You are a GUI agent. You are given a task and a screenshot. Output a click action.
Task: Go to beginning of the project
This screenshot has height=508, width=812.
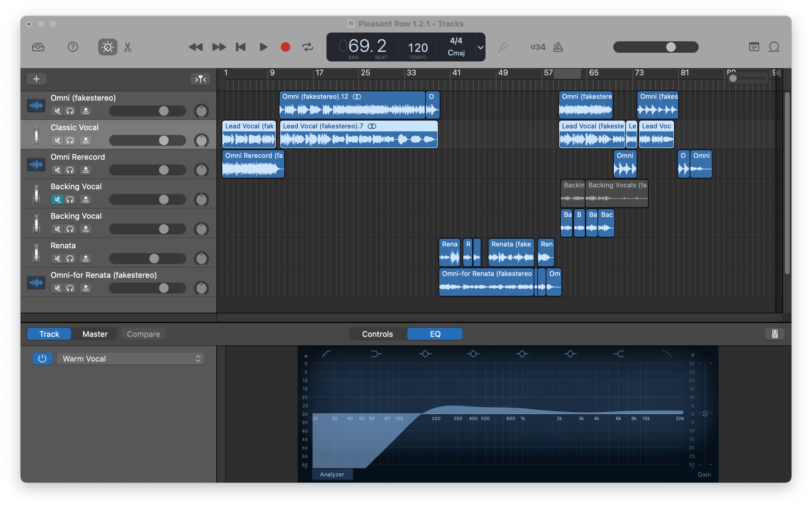(x=241, y=47)
